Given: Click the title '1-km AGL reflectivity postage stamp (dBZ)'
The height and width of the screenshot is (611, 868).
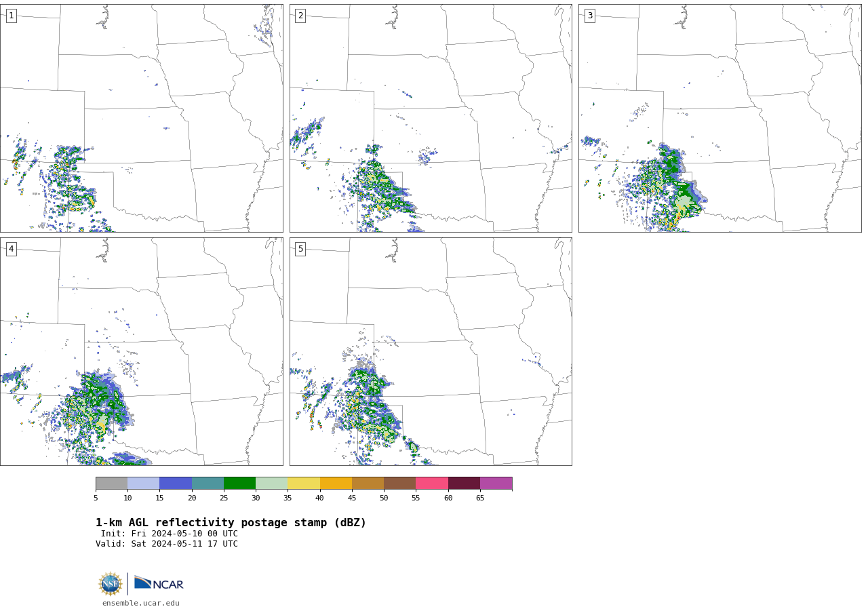Looking at the screenshot, I should (231, 523).
